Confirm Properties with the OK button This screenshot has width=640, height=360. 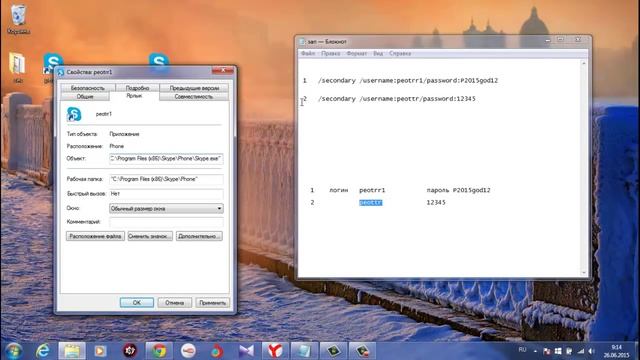[137, 303]
